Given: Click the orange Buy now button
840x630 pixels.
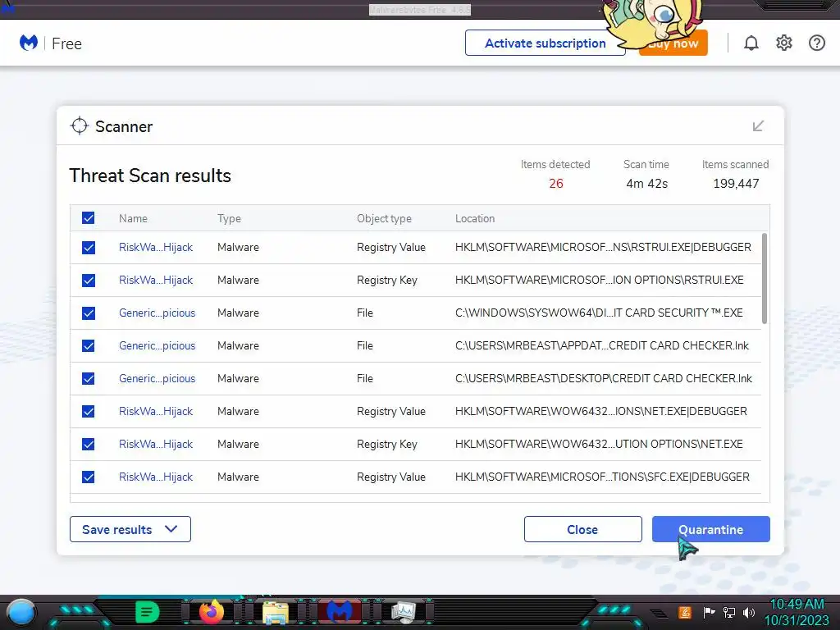Looking at the screenshot, I should (673, 43).
